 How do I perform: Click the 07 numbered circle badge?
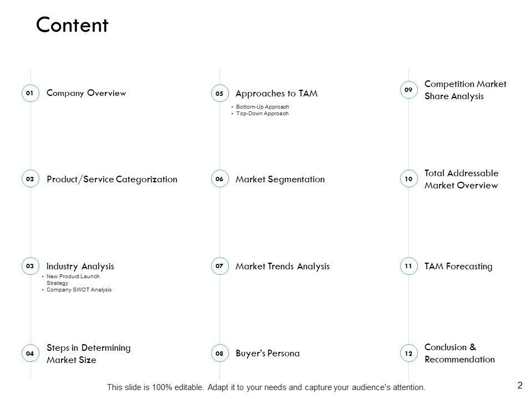(x=219, y=267)
